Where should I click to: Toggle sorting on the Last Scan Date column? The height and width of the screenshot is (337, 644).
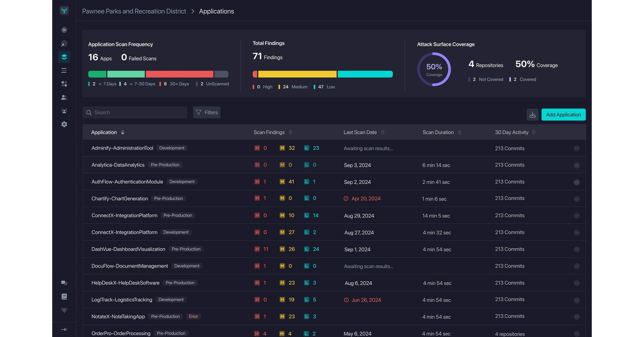[x=383, y=133]
